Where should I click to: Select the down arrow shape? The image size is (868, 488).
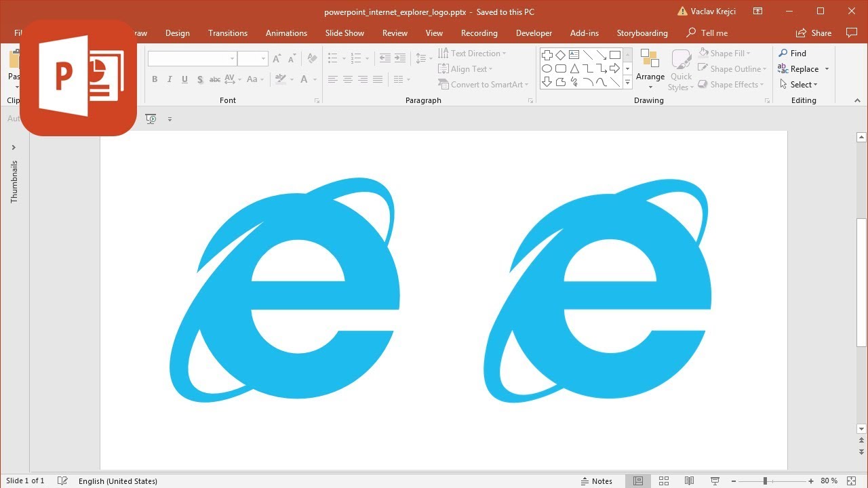point(547,82)
